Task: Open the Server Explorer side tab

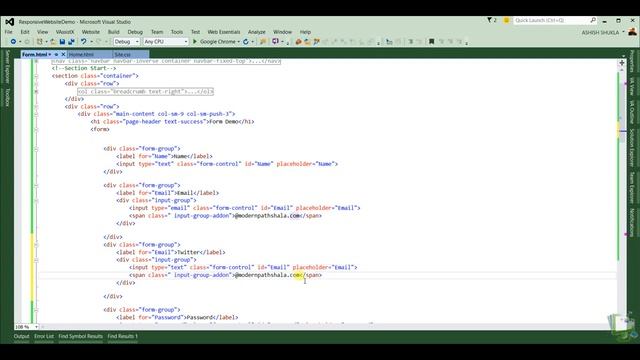Action: tap(7, 67)
